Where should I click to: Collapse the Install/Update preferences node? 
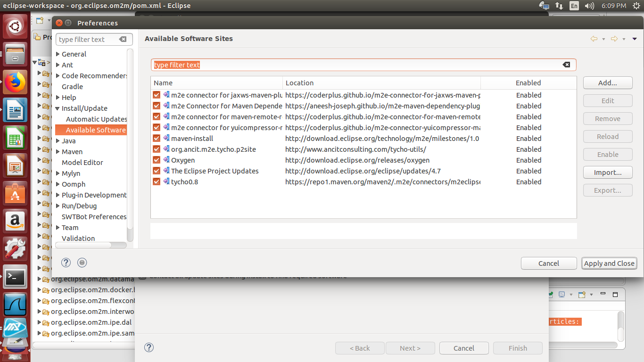pos(58,108)
